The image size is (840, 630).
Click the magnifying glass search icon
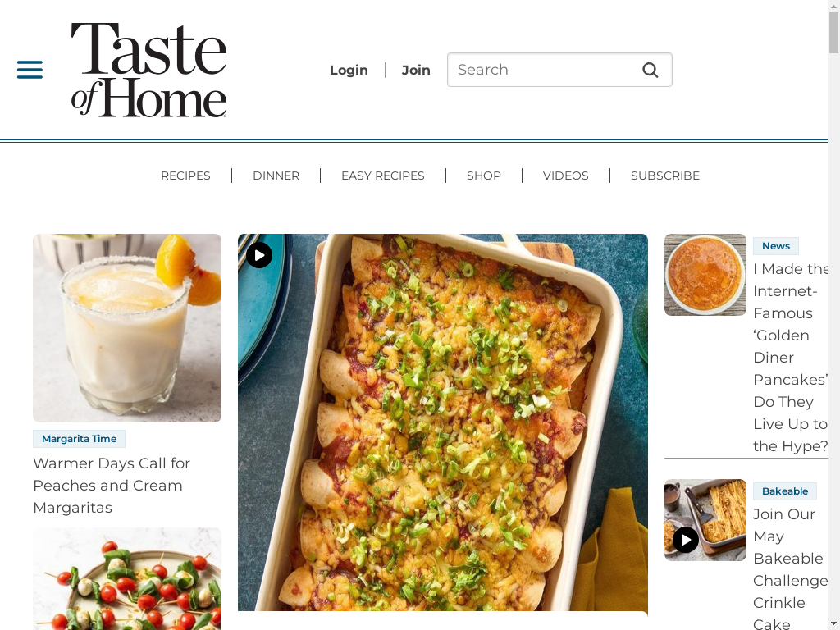pos(651,70)
